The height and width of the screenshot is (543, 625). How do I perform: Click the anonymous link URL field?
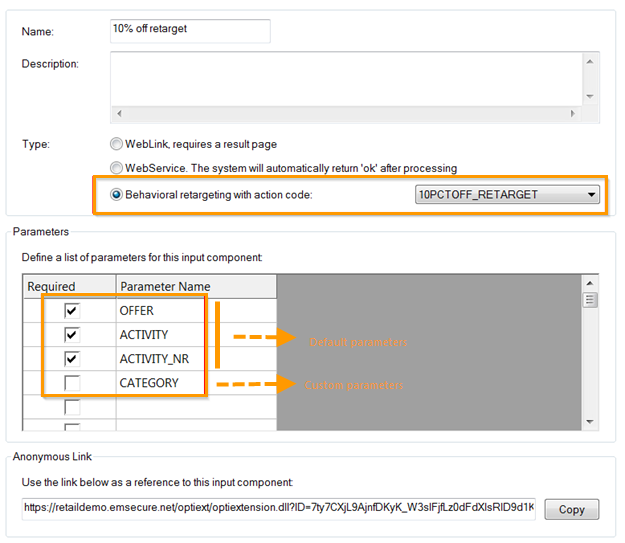pyautogui.click(x=279, y=508)
